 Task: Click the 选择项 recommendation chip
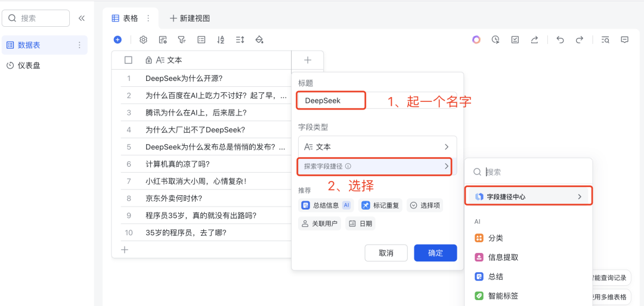click(x=425, y=205)
